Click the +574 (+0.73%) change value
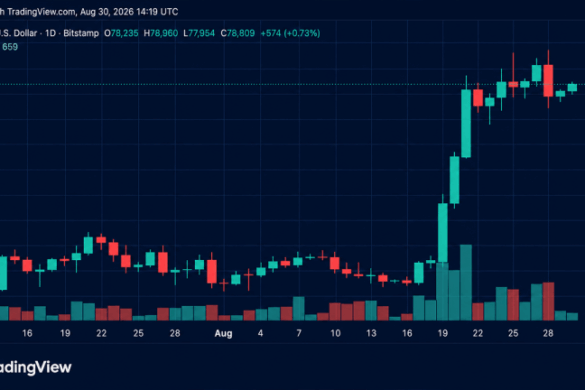The width and height of the screenshot is (585, 390). [290, 33]
